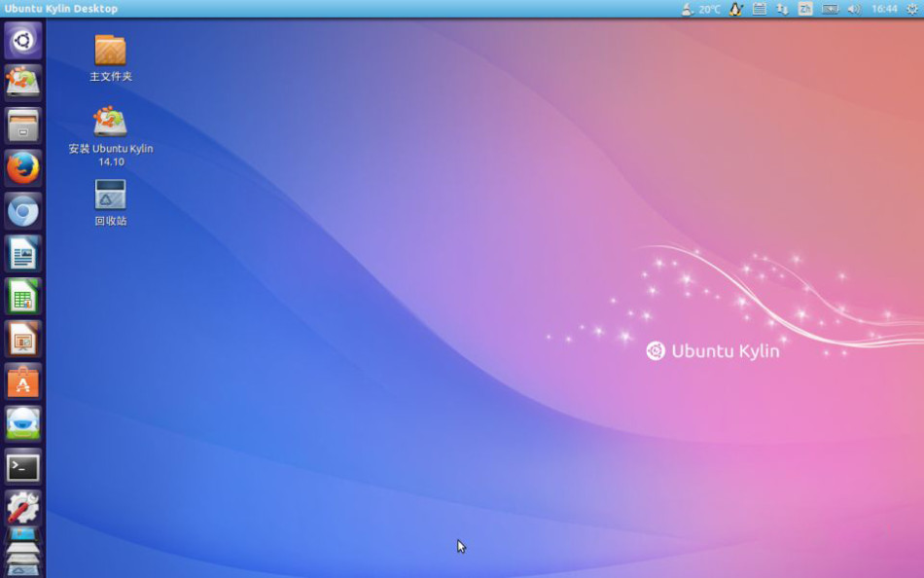
Task: Open the weather indicator showing 20°C
Action: [x=701, y=9]
